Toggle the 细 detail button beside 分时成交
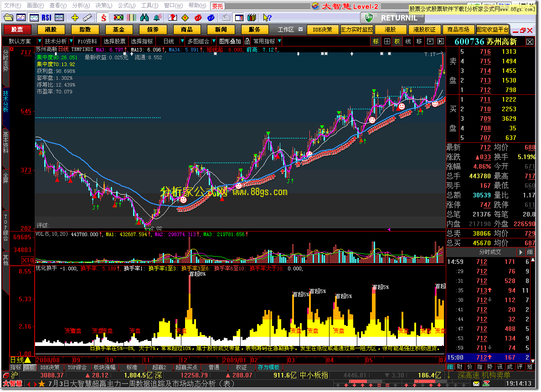 coord(529,252)
